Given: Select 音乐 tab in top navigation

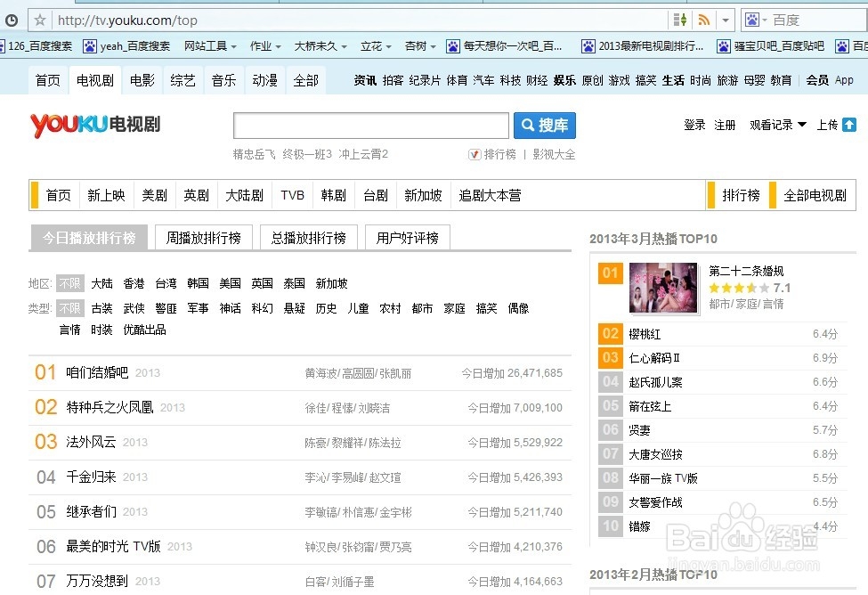Looking at the screenshot, I should point(223,80).
